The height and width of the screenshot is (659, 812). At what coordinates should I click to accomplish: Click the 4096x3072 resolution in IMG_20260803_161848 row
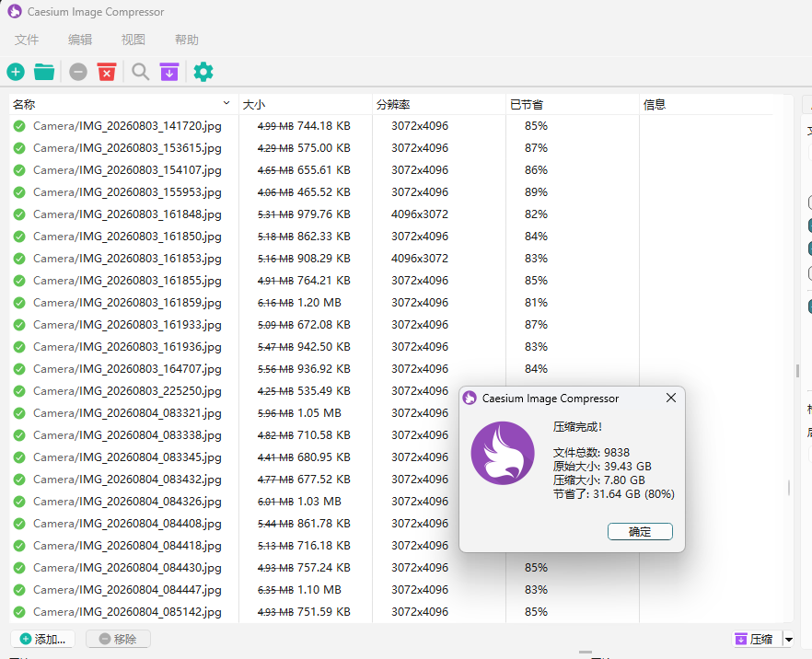tap(420, 214)
